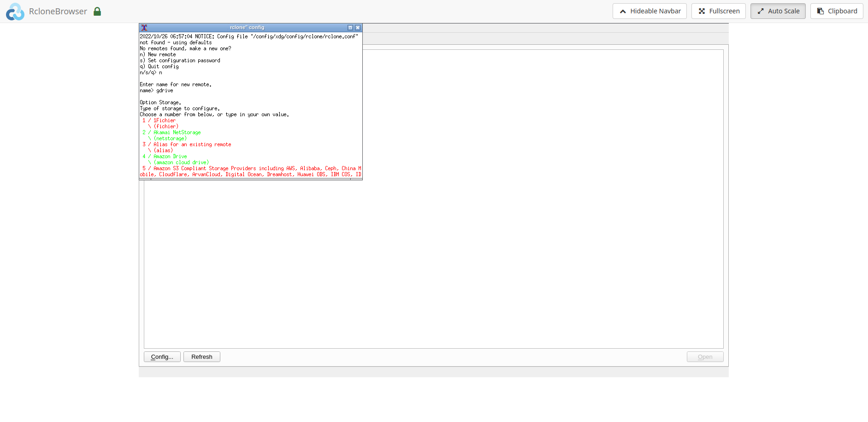Click the RcloneBrowser logo icon
Image resolution: width=868 pixels, height=422 pixels.
coord(15,11)
